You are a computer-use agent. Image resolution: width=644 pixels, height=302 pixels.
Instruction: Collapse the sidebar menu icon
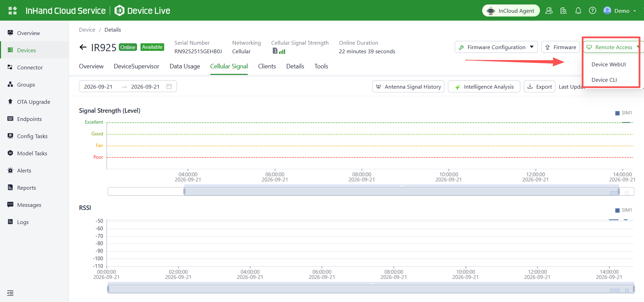tap(10, 293)
